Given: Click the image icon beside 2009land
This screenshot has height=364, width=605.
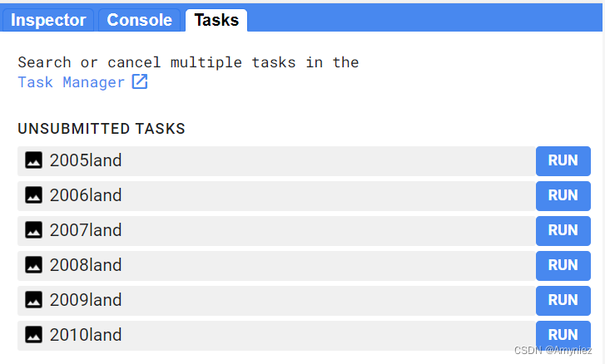Looking at the screenshot, I should pos(33,300).
